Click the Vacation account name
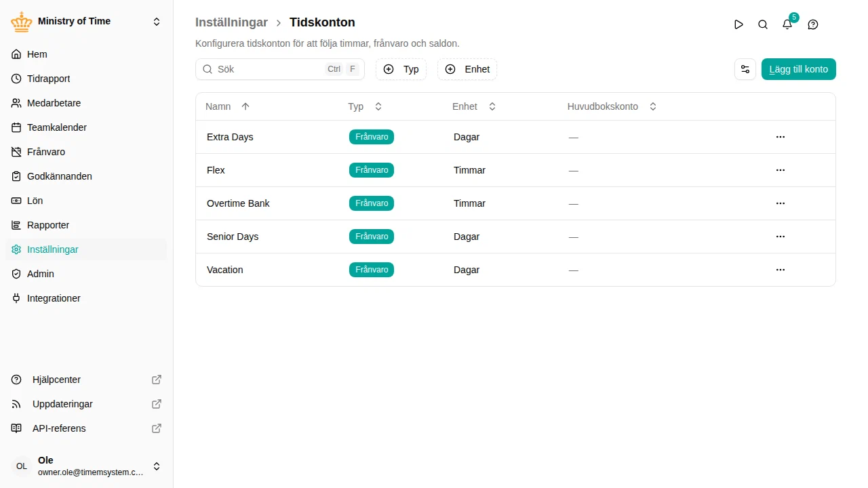The image size is (868, 488). [x=225, y=270]
